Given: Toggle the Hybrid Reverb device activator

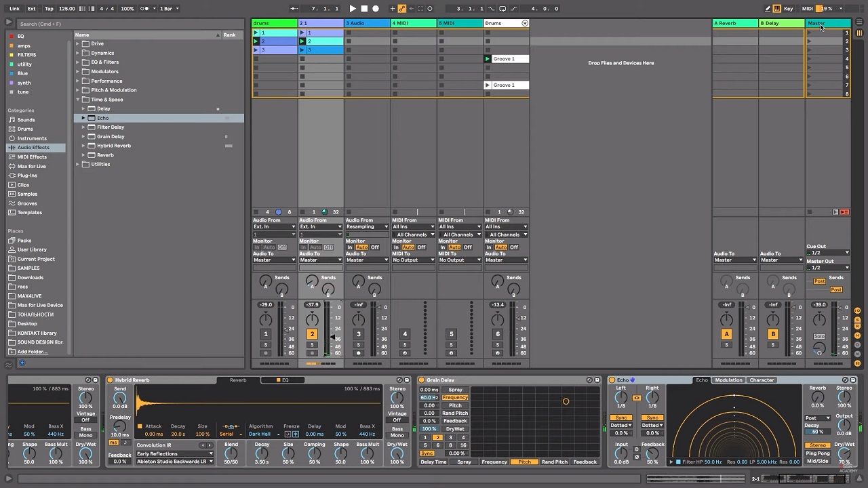Looking at the screenshot, I should click(x=111, y=380).
